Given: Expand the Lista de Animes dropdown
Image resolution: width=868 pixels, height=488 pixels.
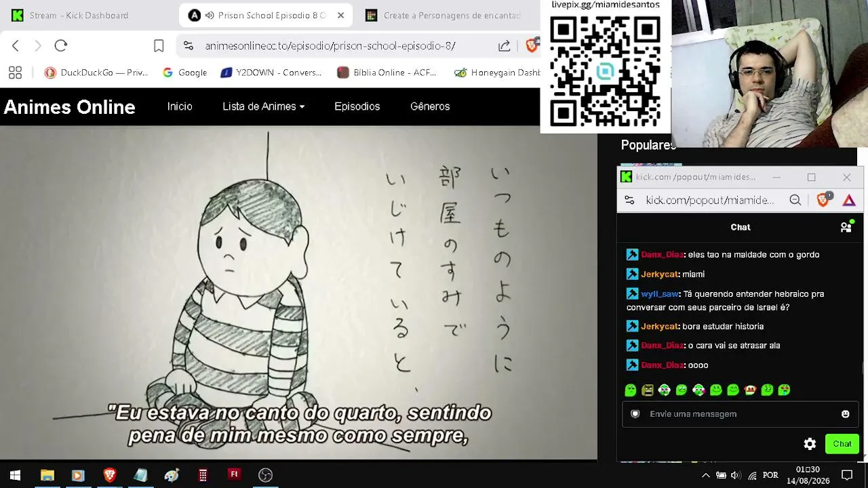Looking at the screenshot, I should click(x=264, y=106).
